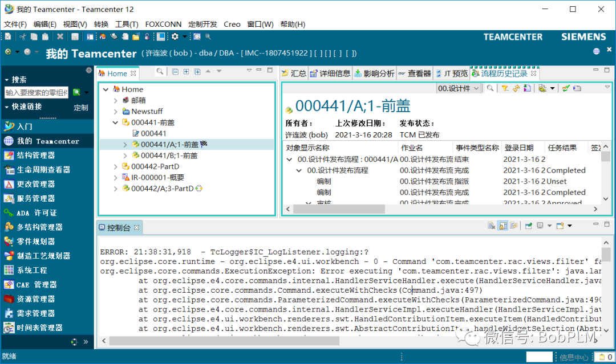Click the Save floppy disk toolbar icon
The width and height of the screenshot is (616, 364).
75,36
